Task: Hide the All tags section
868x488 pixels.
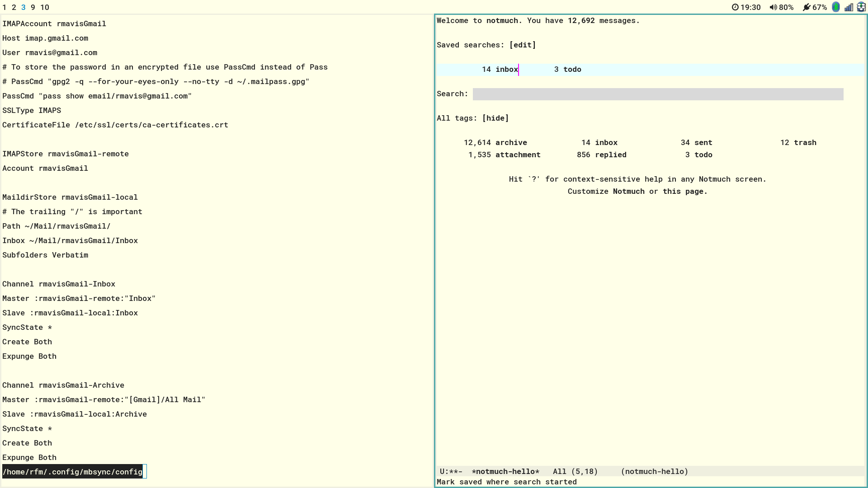Action: click(496, 118)
